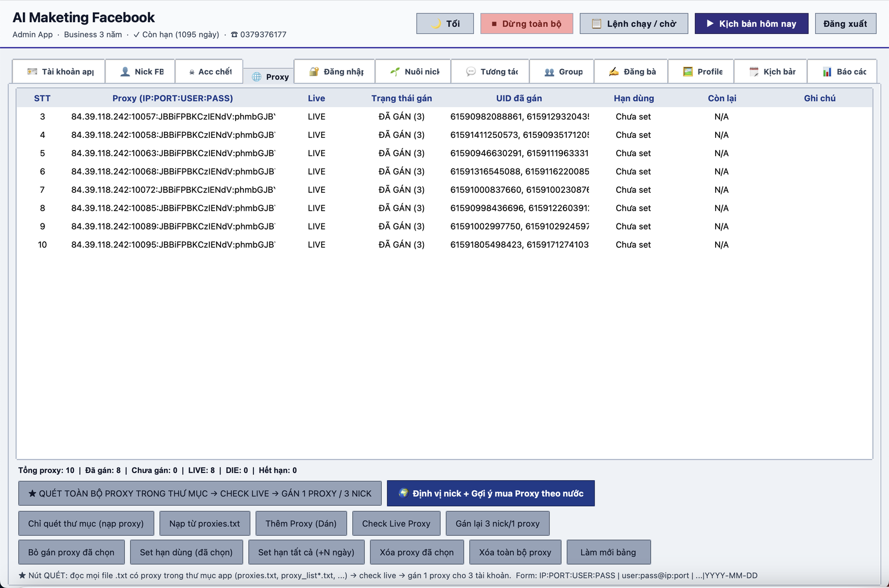Click the clipboard icon in Lệnh chạy button
Screen dimensions: 889x588
597,23
